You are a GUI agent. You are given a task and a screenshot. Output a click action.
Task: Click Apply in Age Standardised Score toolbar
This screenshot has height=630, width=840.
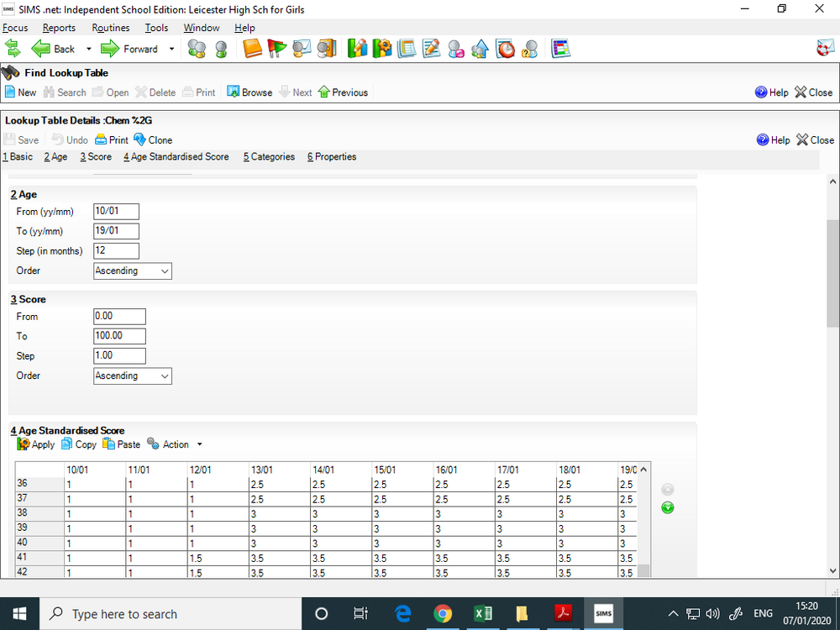click(x=36, y=444)
